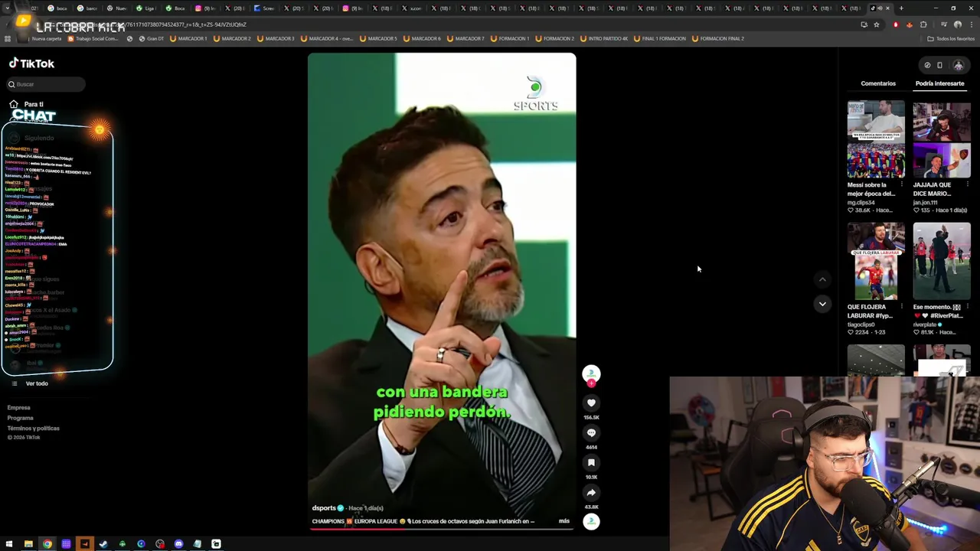The image size is (980, 551).
Task: Open the JAJJAJA QUE DICE MARIO thumbnail
Action: click(942, 139)
